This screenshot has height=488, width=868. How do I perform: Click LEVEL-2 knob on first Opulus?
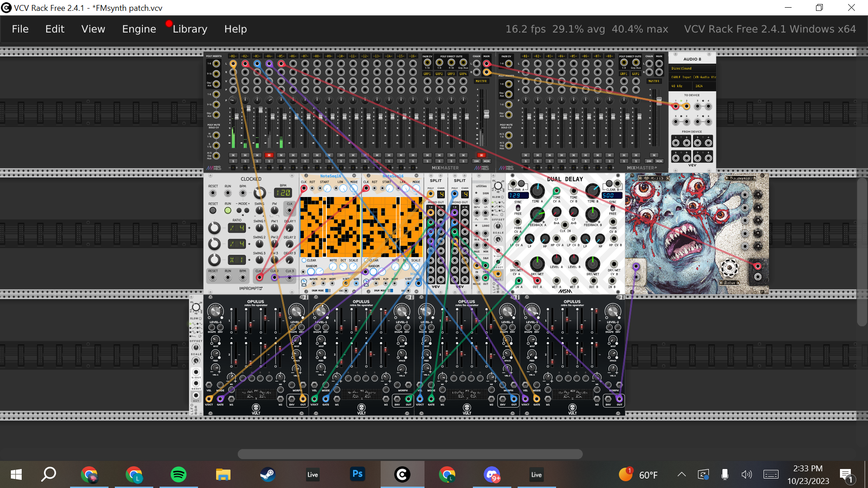coord(296,311)
